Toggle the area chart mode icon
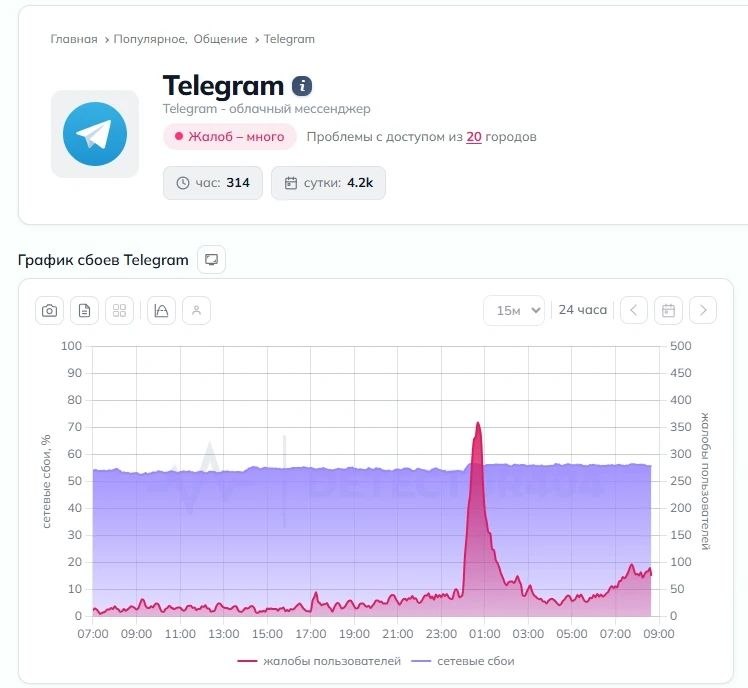The width and height of the screenshot is (748, 688). (x=161, y=311)
